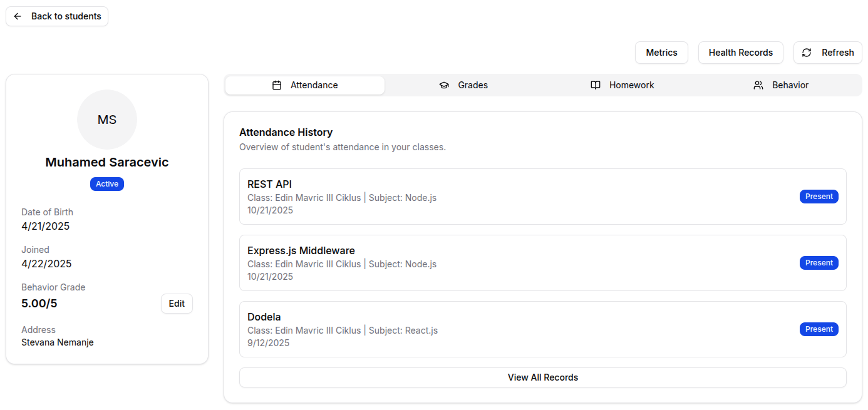Click the MS avatar circle
The image size is (868, 410).
point(107,120)
